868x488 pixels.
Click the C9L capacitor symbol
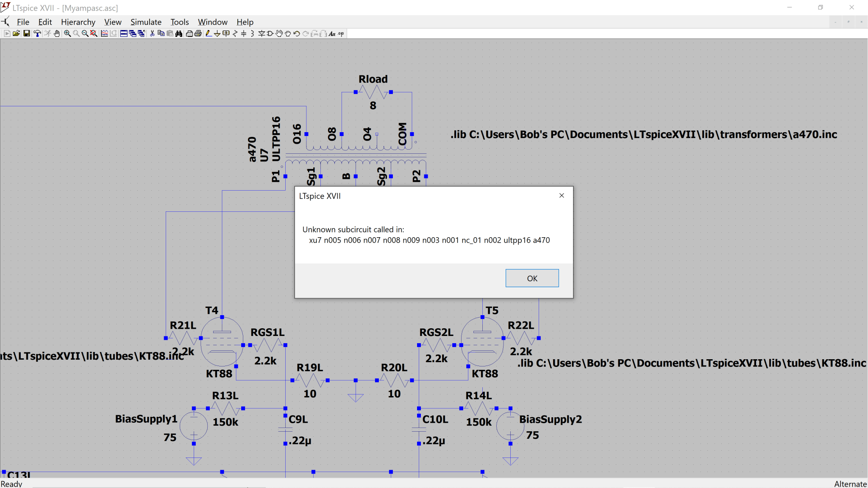click(x=285, y=430)
